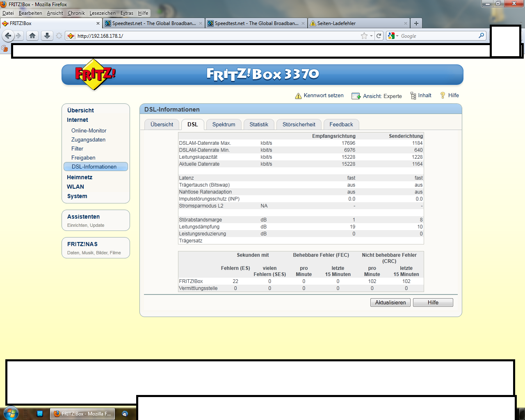Click the search magnifier icon

point(481,36)
